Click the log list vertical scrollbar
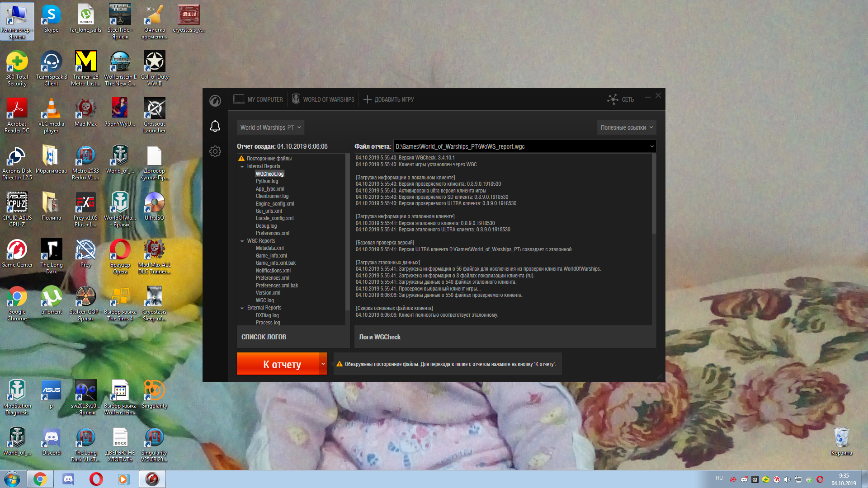This screenshot has width=868, height=488. tap(347, 231)
